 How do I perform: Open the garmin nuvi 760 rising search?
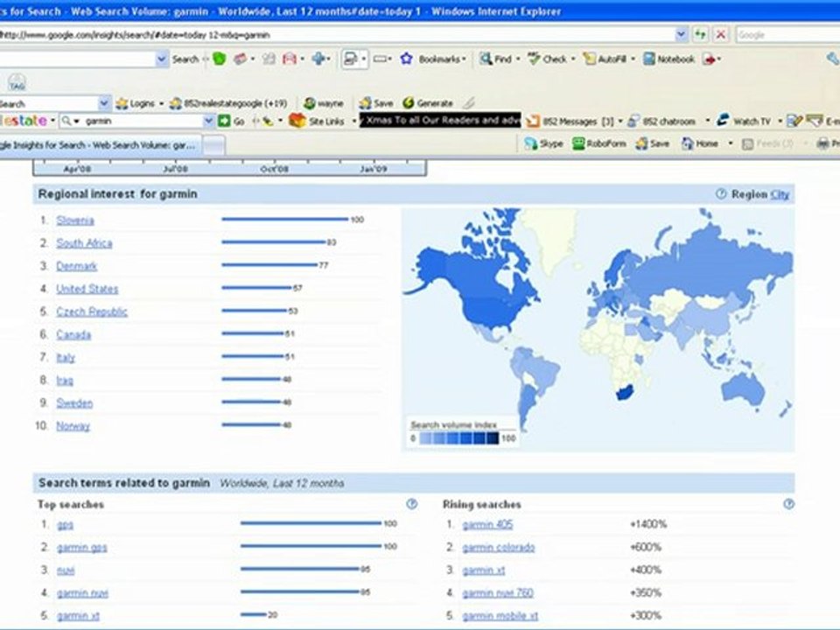(498, 593)
